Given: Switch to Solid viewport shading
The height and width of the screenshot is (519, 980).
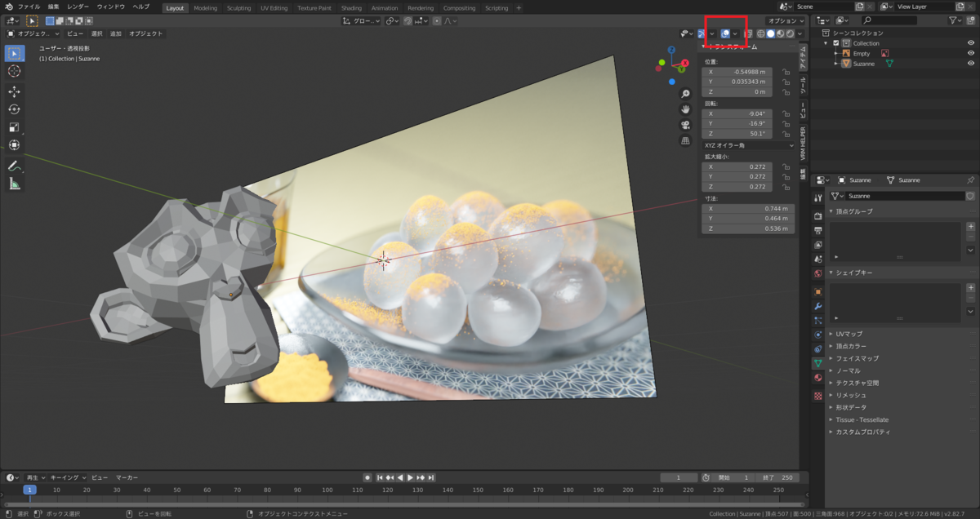Looking at the screenshot, I should click(770, 33).
